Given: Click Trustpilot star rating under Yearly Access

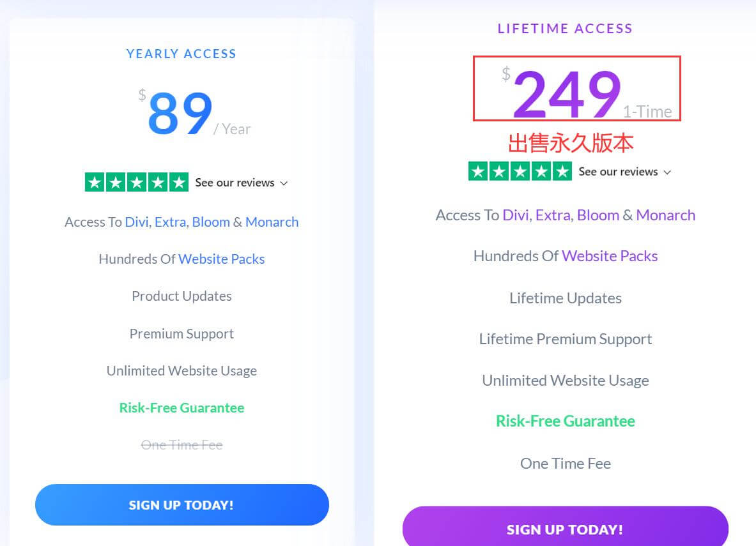Looking at the screenshot, I should coord(137,183).
